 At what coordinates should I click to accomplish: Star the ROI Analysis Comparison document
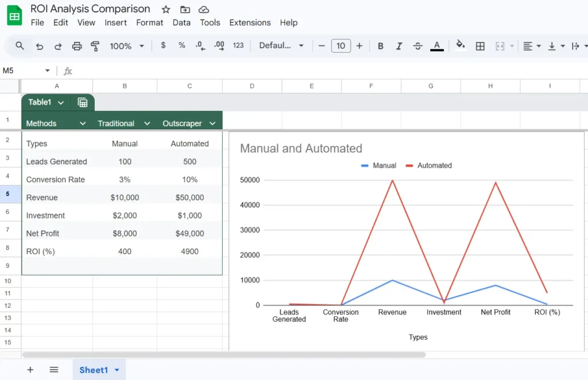click(x=166, y=9)
